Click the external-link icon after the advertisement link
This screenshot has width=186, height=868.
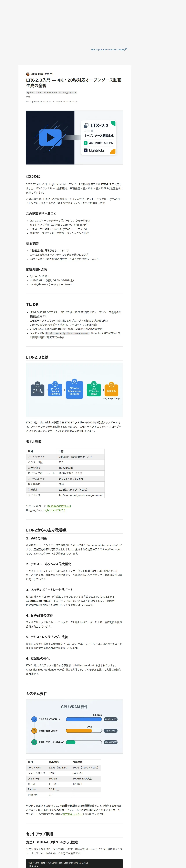(126, 49)
